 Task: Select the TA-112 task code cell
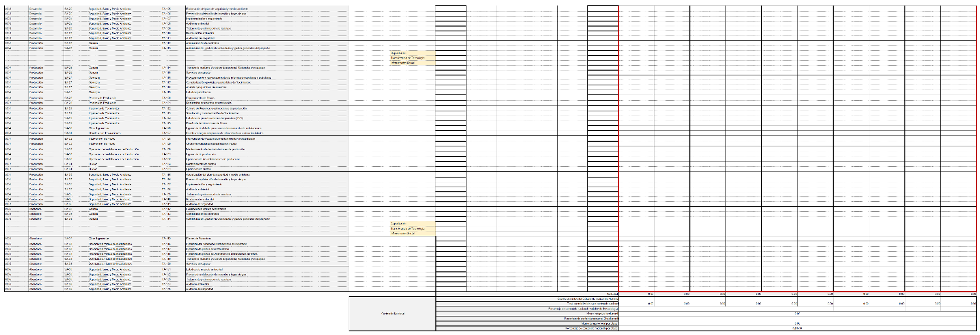(x=166, y=44)
